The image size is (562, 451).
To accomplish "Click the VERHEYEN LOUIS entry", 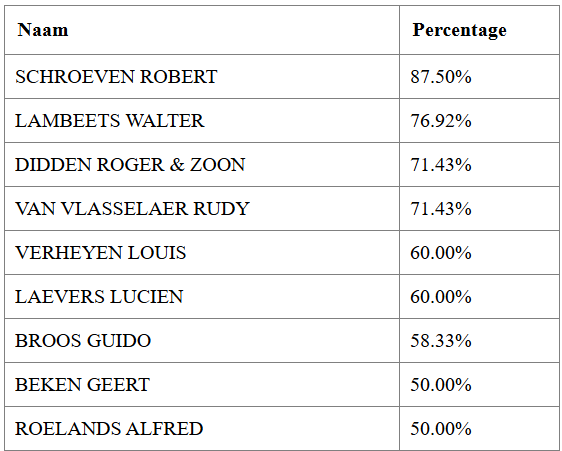I will [x=101, y=253].
